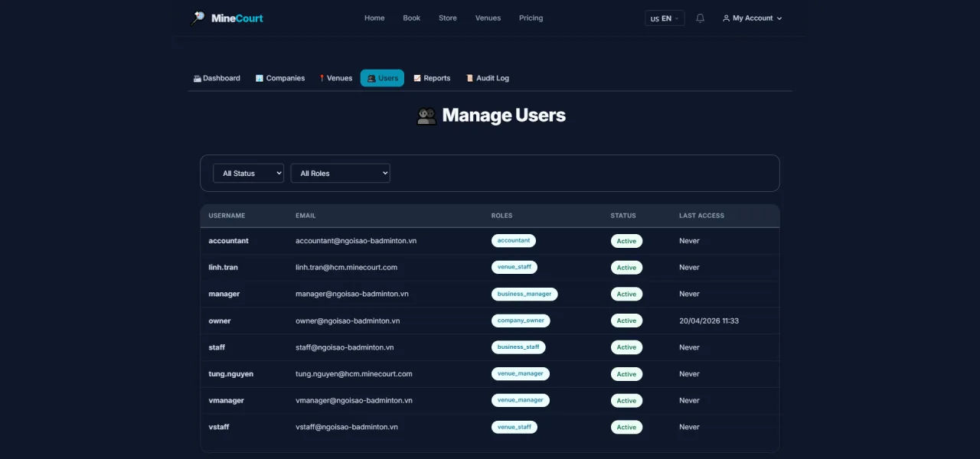Go to Home in top navigation

coord(374,18)
